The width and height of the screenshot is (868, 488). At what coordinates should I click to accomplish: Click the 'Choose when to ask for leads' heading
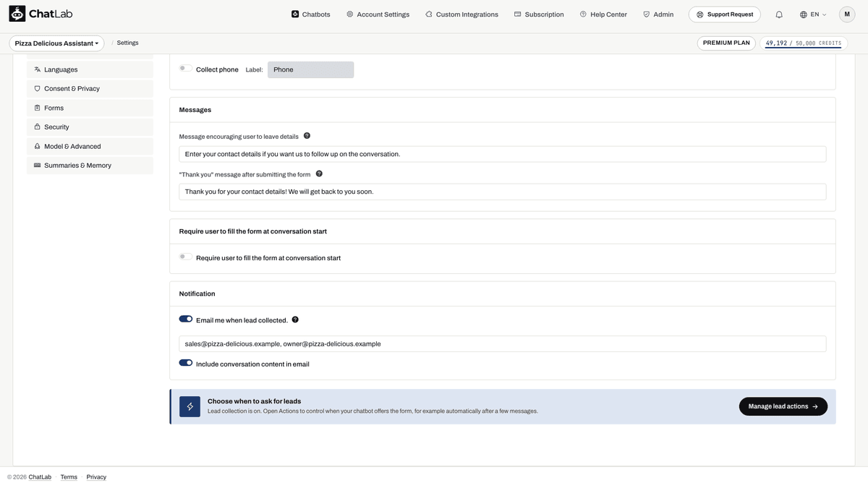[x=254, y=401]
